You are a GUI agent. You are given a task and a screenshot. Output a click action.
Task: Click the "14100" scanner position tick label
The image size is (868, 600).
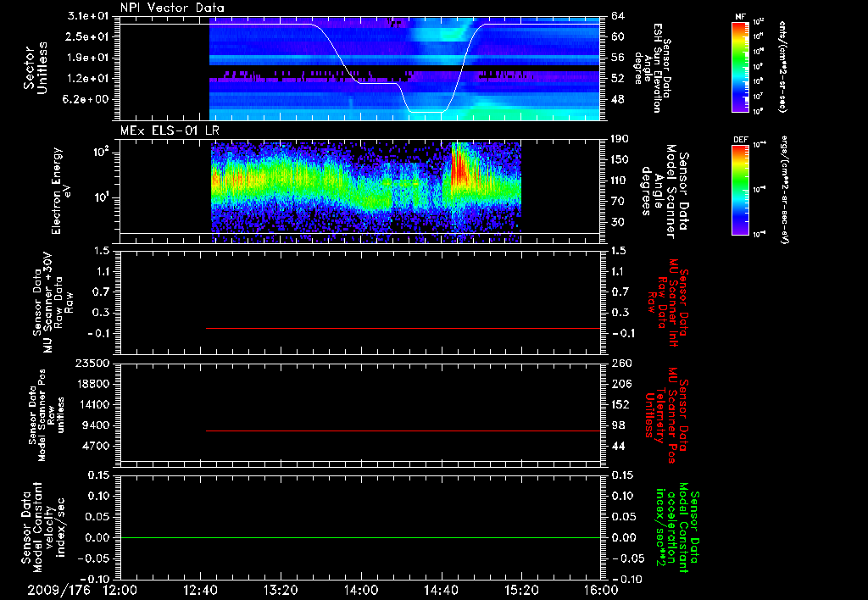click(x=92, y=404)
